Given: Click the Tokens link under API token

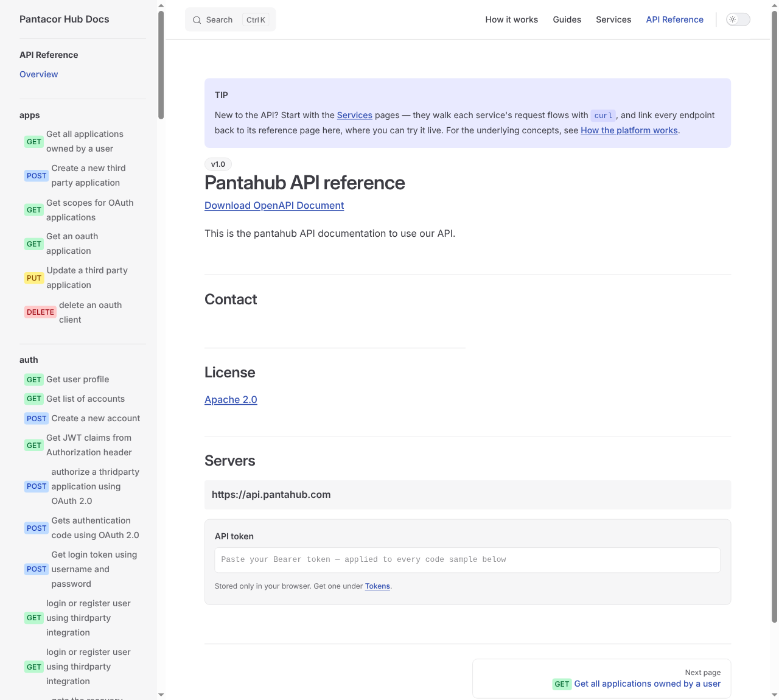Looking at the screenshot, I should click(377, 586).
